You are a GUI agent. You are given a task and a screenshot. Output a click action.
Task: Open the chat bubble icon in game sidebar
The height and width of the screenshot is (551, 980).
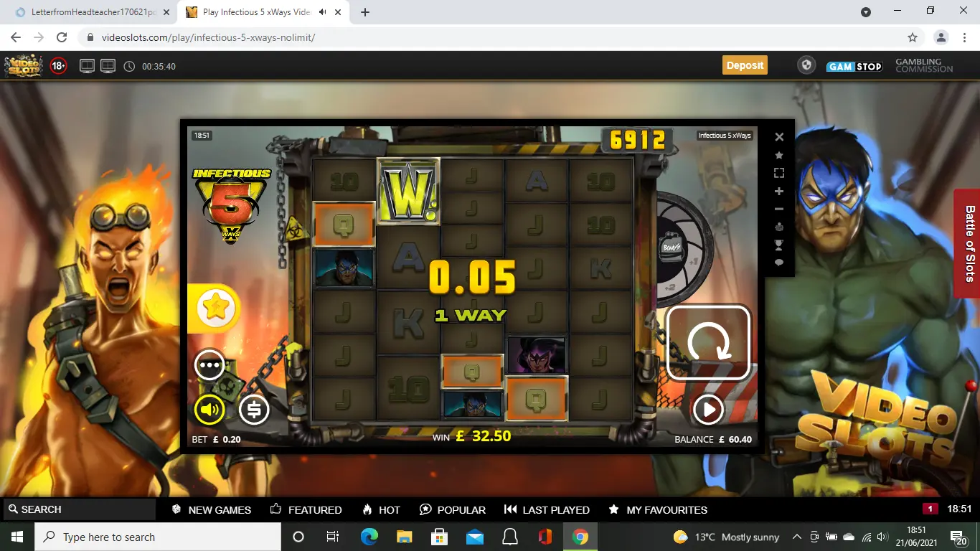point(779,263)
